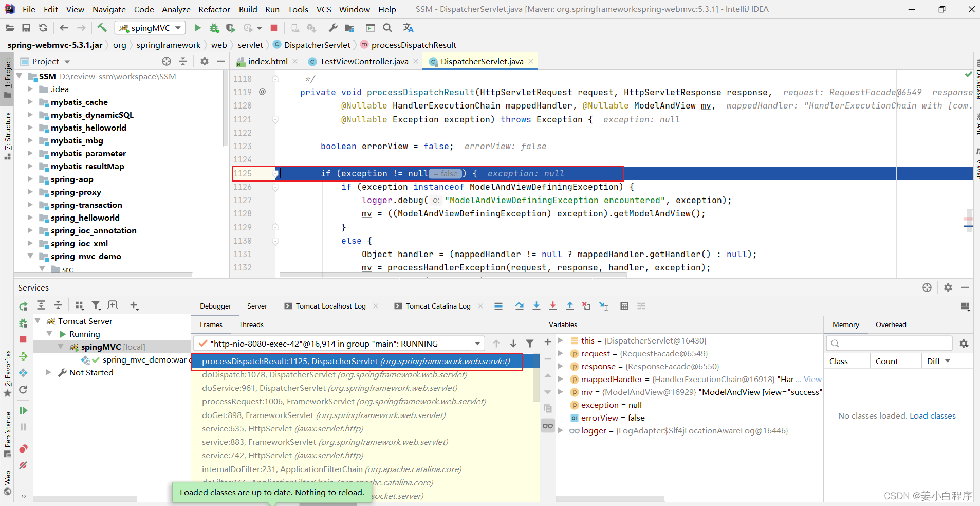Click the Step Over debugger icon
This screenshot has width=980, height=506.
520,306
